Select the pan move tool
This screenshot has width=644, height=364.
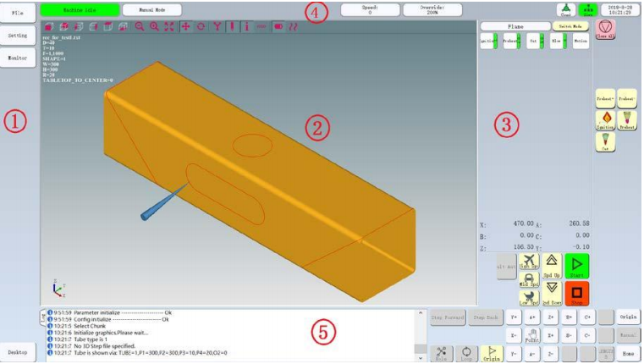click(185, 27)
